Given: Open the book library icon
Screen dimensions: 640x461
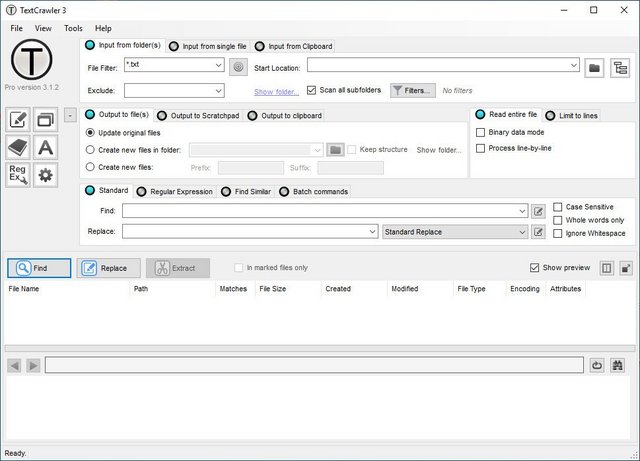Looking at the screenshot, I should [x=18, y=147].
